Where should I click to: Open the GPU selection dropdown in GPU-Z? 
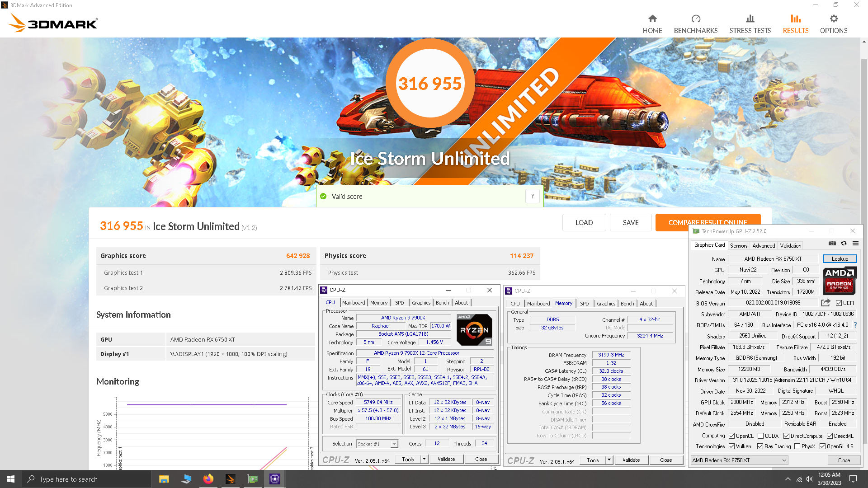pyautogui.click(x=739, y=460)
